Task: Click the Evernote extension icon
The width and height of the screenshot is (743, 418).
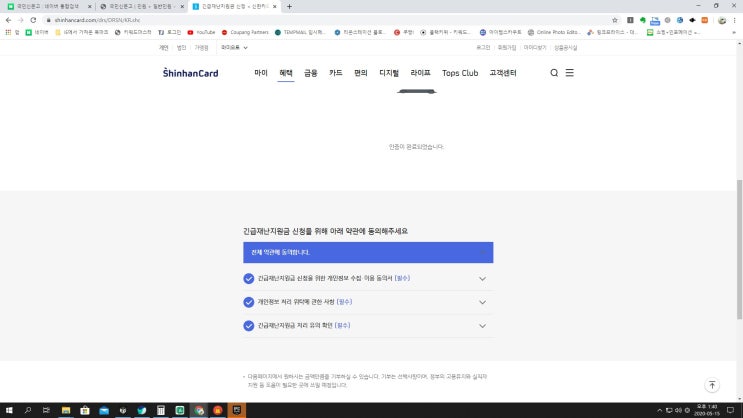Action: click(x=643, y=20)
